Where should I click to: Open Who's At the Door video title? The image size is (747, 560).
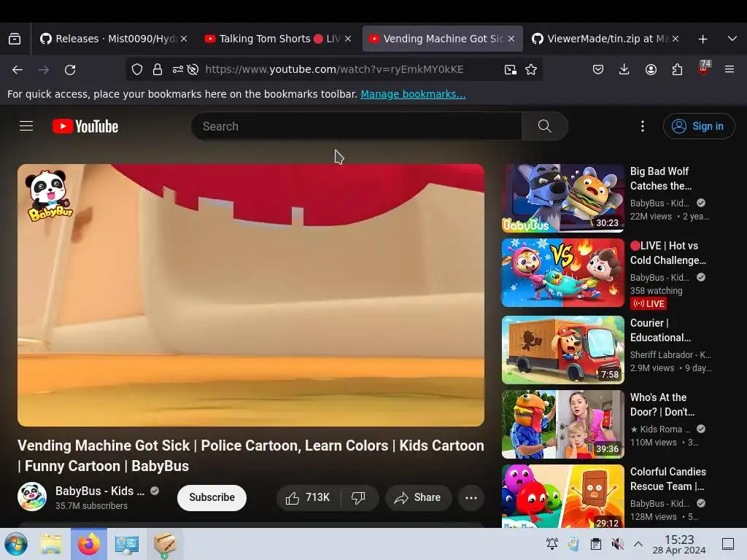click(x=662, y=404)
